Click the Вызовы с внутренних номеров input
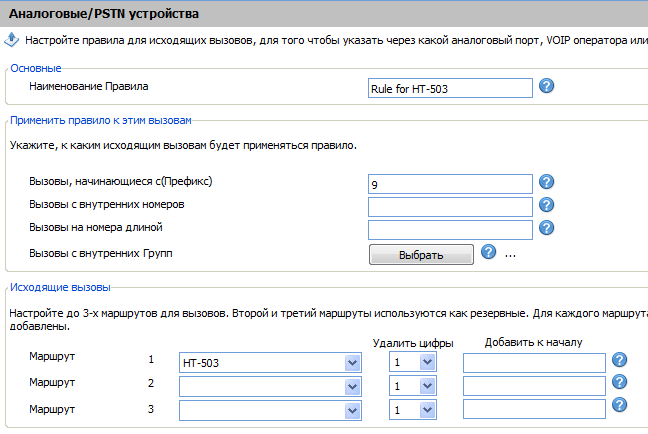 tap(450, 207)
